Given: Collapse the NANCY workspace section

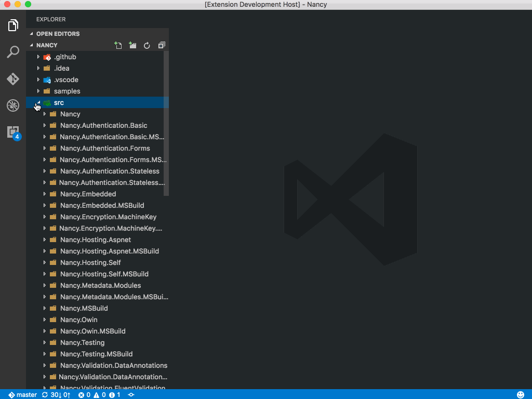Looking at the screenshot, I should [x=32, y=45].
